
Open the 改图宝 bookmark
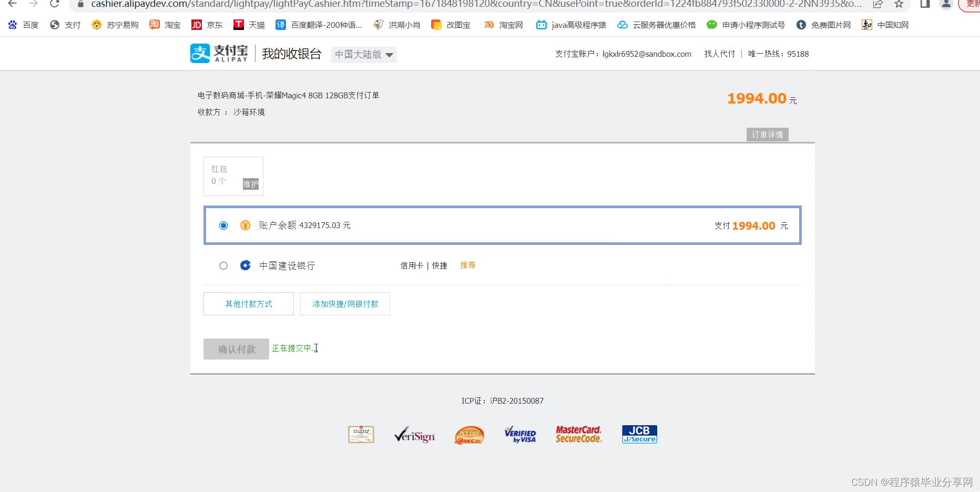click(451, 25)
